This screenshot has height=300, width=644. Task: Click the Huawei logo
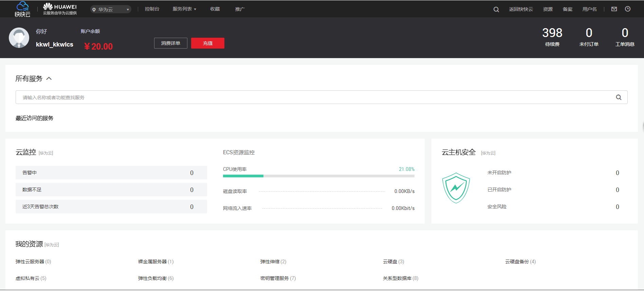click(x=60, y=9)
